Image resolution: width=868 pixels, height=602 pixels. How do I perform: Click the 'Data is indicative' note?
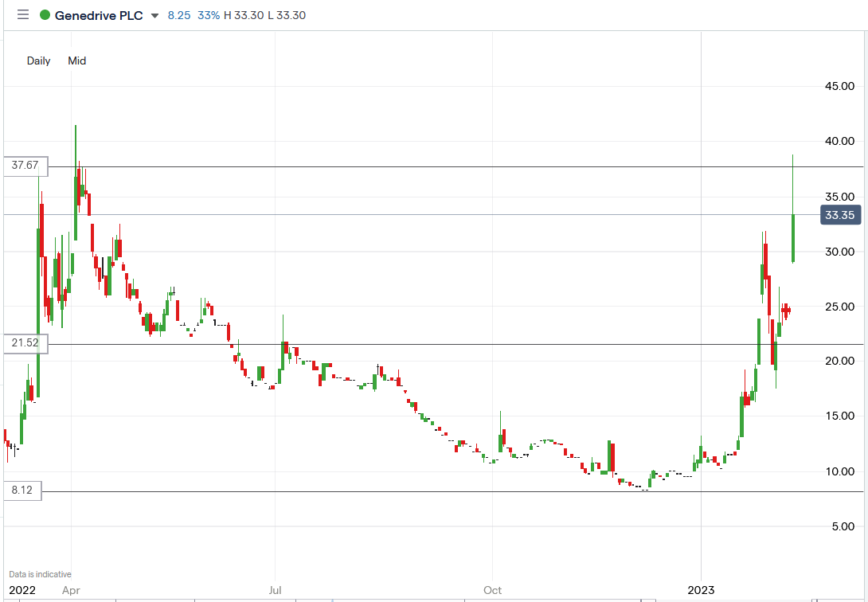click(40, 574)
